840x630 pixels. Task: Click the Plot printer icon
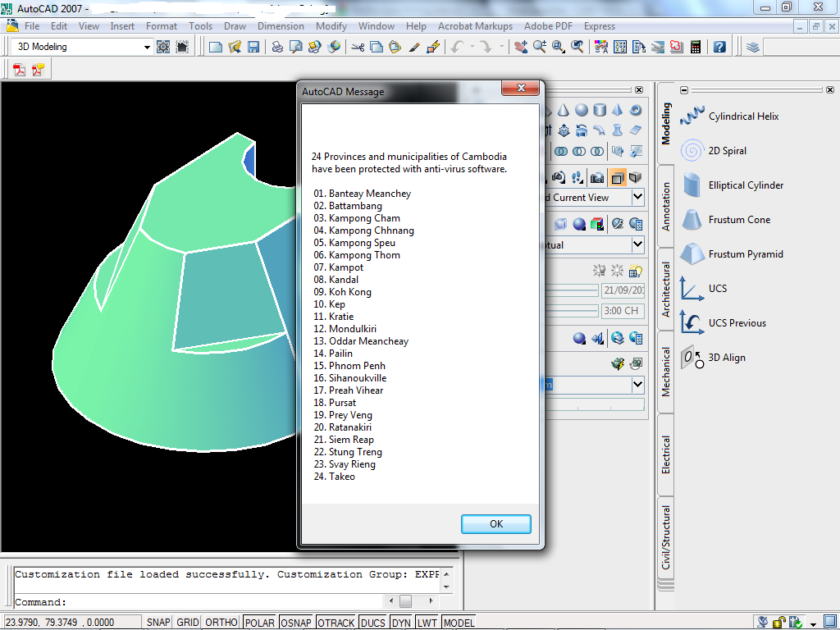[x=277, y=47]
